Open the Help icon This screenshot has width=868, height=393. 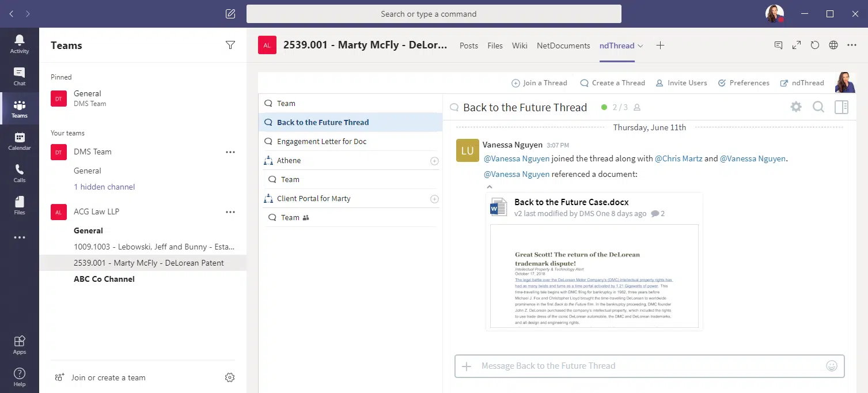pos(19,377)
